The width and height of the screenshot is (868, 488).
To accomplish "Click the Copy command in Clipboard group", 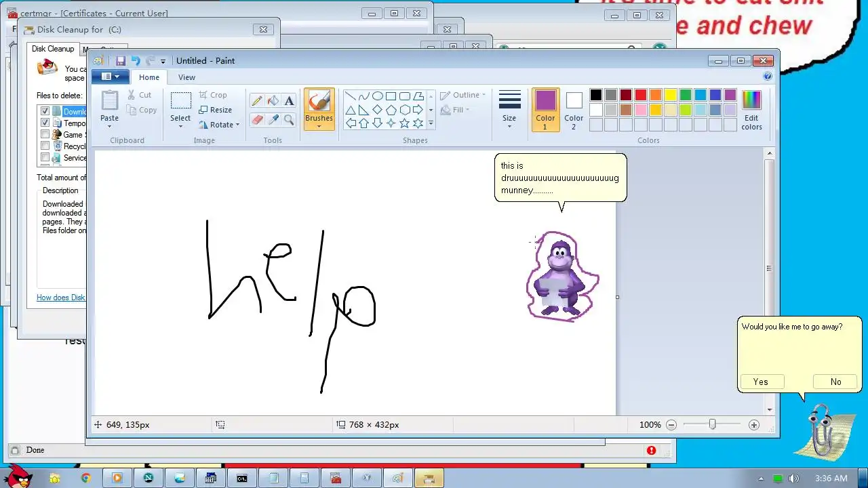I will pos(141,110).
